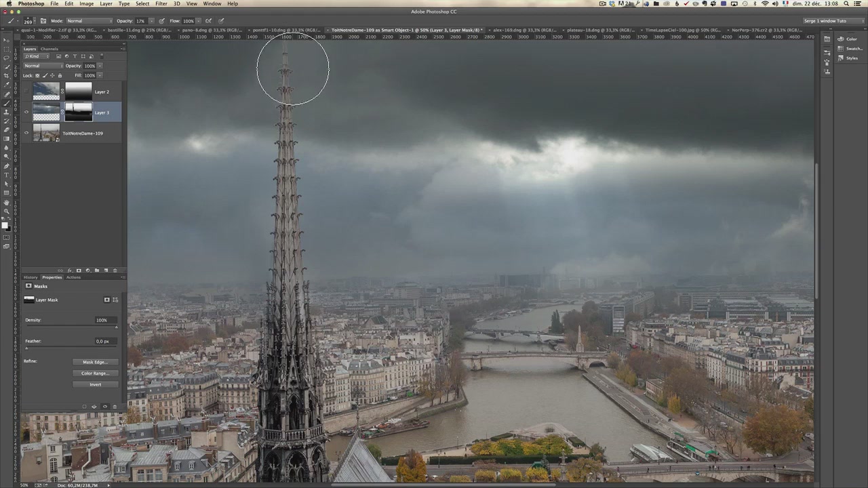Click the Add layer mask icon in Layers panel
The width and height of the screenshot is (868, 488).
[79, 270]
